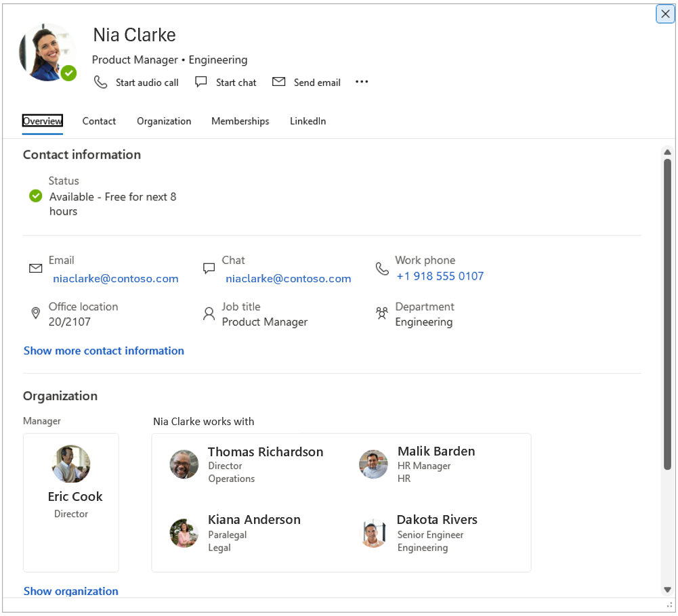
Task: Click the work phone handset icon
Action: point(382,269)
